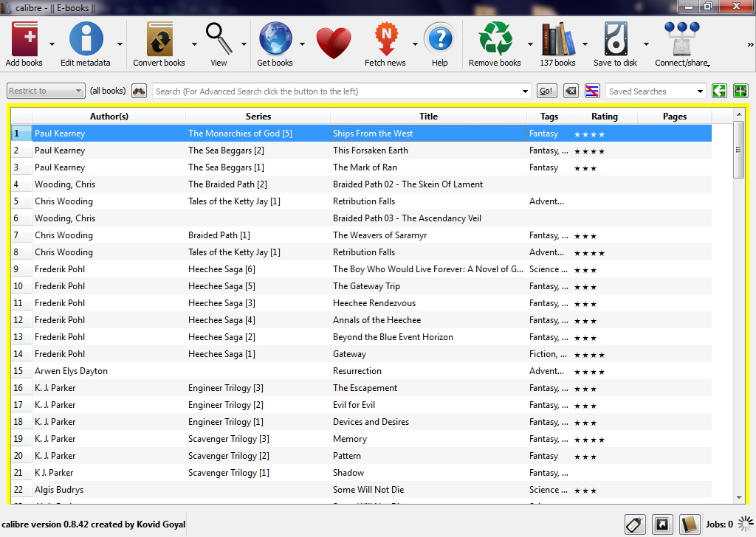756x537 pixels.
Task: Sort by the Tags column header
Action: (549, 116)
